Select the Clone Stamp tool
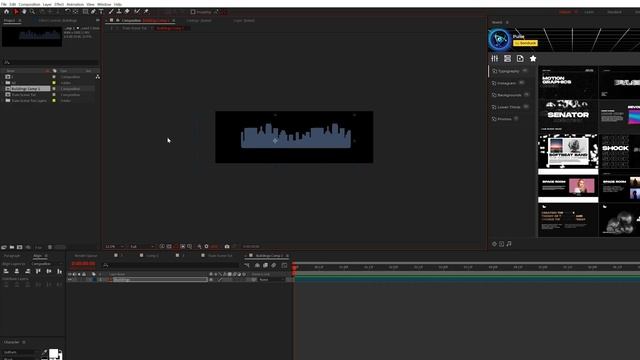The image size is (640, 360). [x=119, y=12]
